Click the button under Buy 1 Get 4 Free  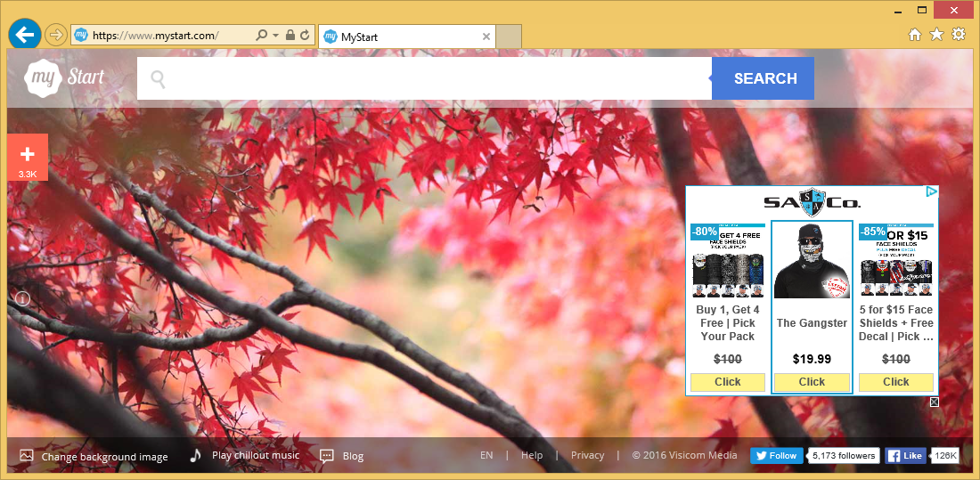pyautogui.click(x=728, y=382)
